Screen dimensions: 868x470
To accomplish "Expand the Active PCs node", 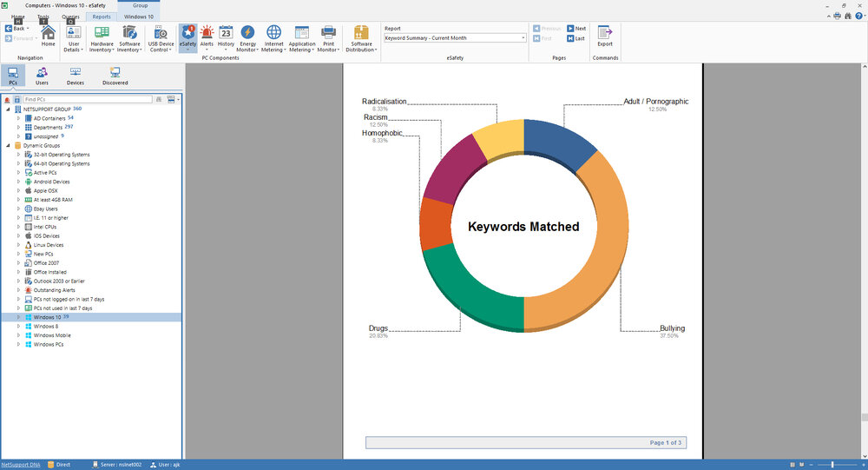I will (x=18, y=172).
